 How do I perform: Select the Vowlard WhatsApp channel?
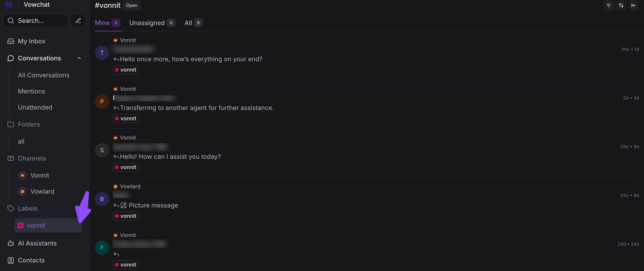(x=42, y=191)
